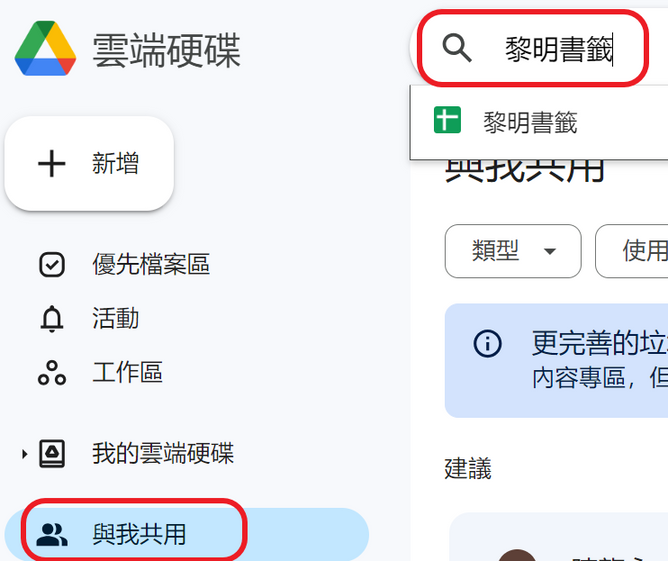Click the 工作區 three-circle icon

(52, 373)
